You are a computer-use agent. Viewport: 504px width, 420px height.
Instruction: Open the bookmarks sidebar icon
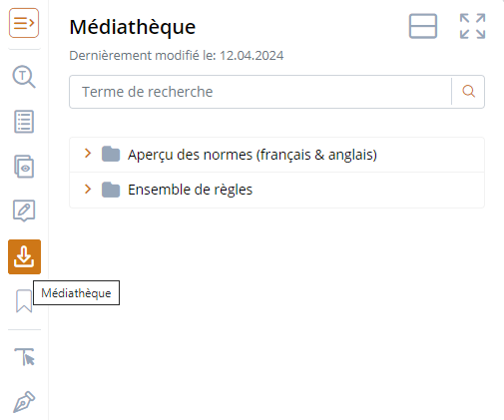tap(24, 301)
